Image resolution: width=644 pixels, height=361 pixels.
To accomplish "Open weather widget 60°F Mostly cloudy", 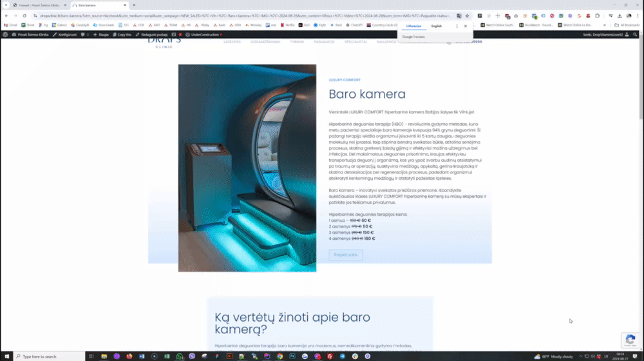I will [x=554, y=356].
